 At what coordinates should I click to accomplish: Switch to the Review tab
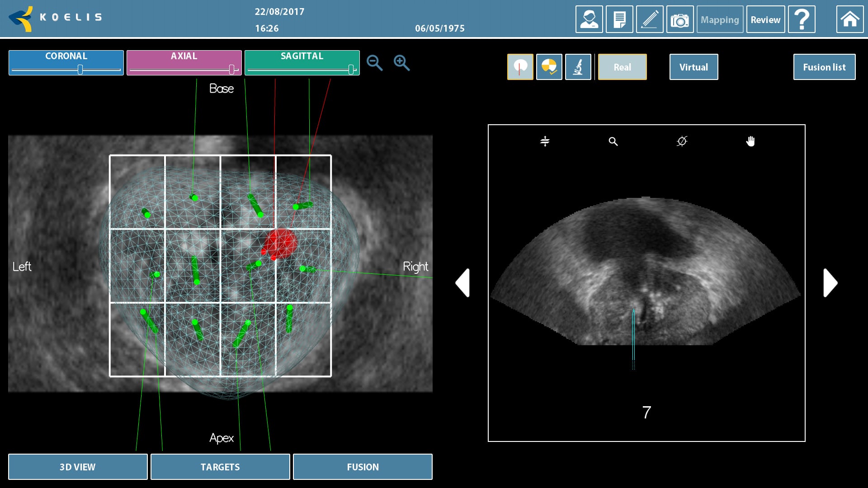click(x=765, y=19)
